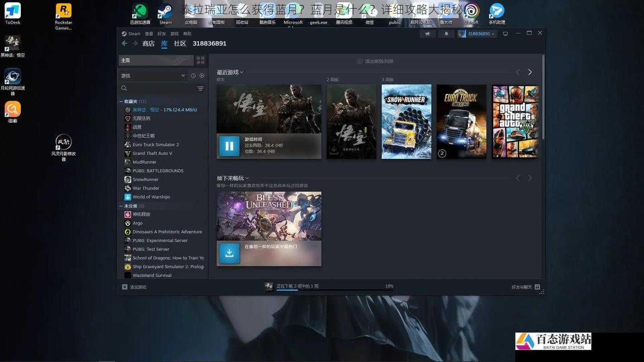
Task: Open the Steam announcements megaphone icon
Action: pos(428,34)
